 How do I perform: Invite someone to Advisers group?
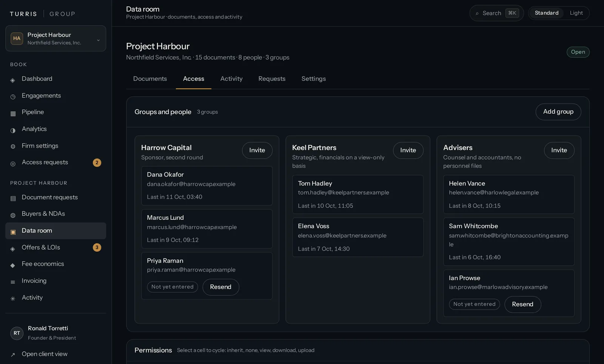559,150
